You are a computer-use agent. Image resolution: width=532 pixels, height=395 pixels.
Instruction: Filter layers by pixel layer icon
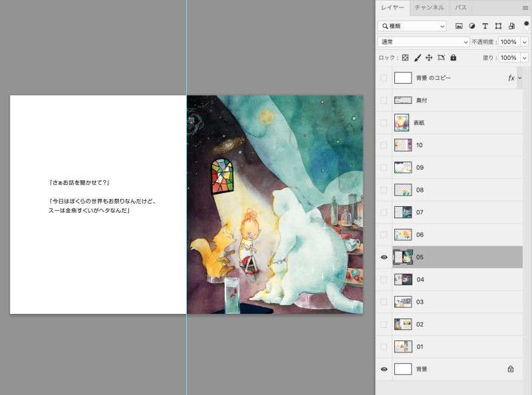(459, 26)
